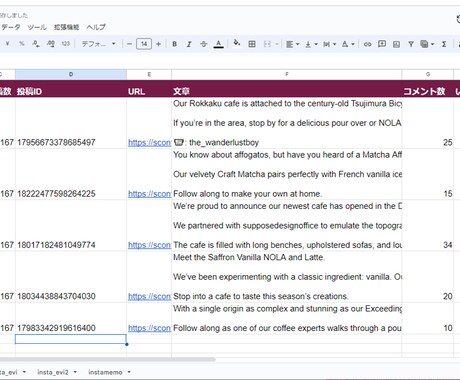Open link in row 18034438843704030
This screenshot has height=380, width=460.
click(x=149, y=297)
